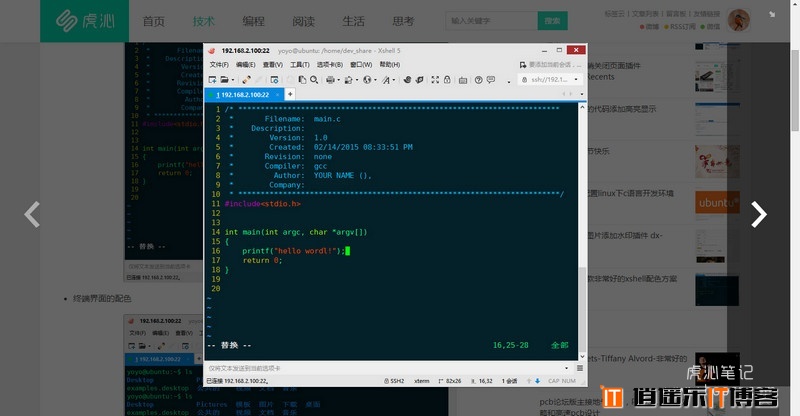Click the green 搜索 search button
The width and height of the screenshot is (800, 416).
click(x=553, y=21)
